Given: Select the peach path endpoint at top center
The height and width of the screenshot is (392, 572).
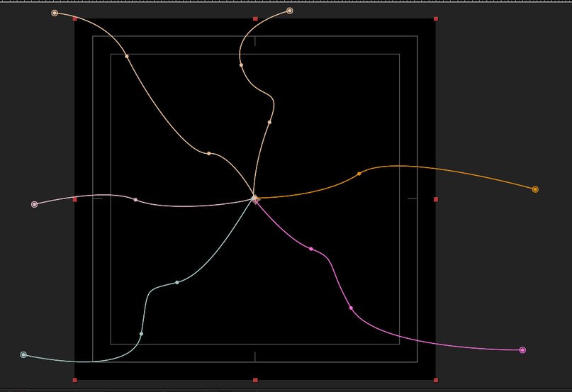Looking at the screenshot, I should 290,11.
